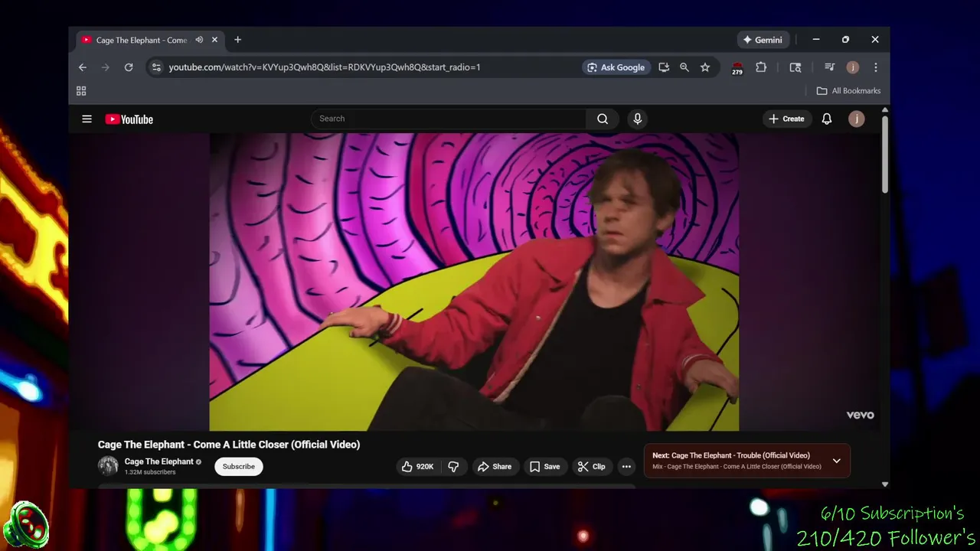Focus the YouTube search field
This screenshot has height=551, width=980.
[x=449, y=119]
